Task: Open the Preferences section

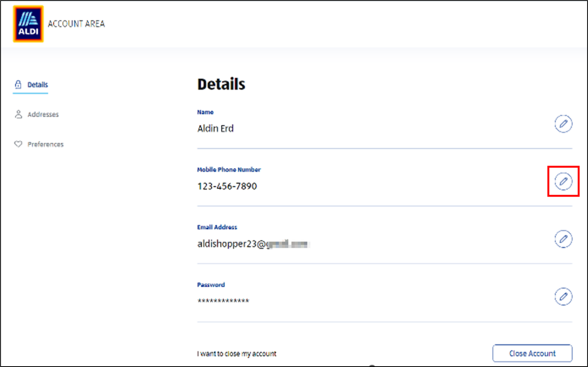Action: click(x=45, y=144)
